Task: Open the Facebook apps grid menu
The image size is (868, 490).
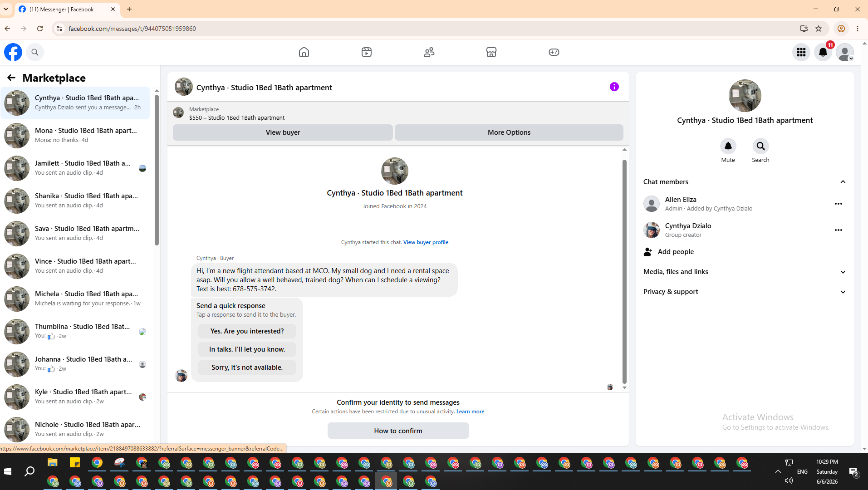Action: pyautogui.click(x=801, y=52)
